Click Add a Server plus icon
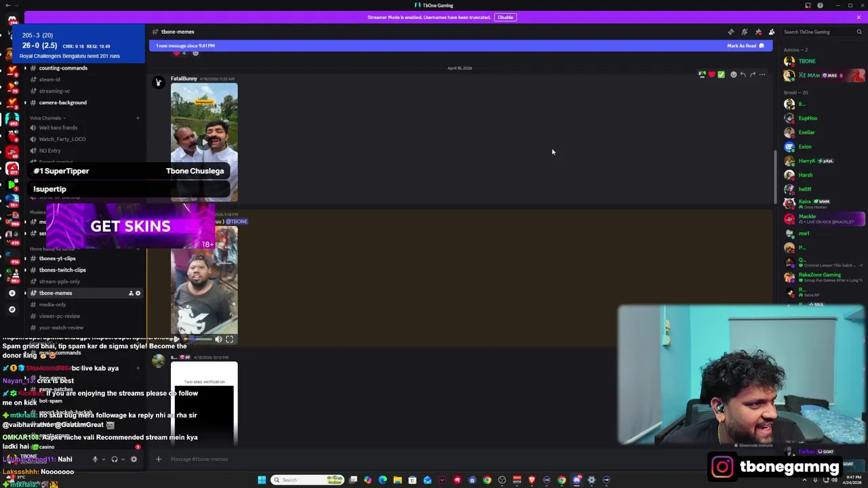 click(12, 293)
